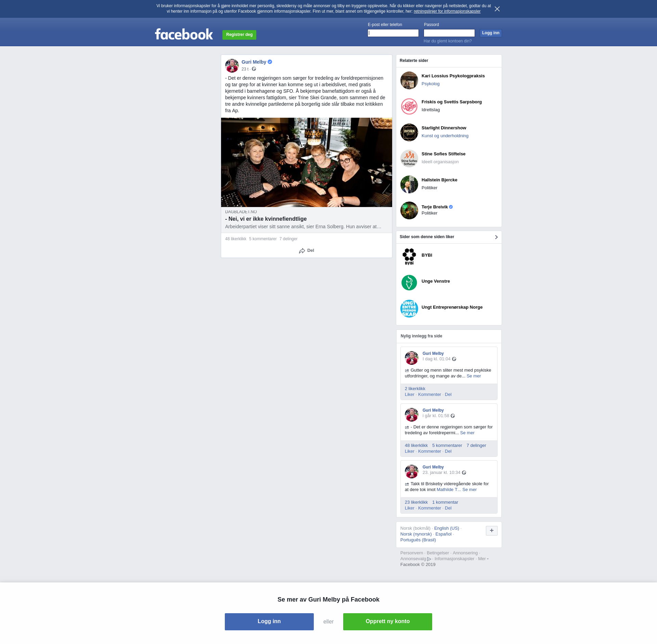View 48 likerklikk on the main post
This screenshot has width=657, height=644.
pyautogui.click(x=236, y=239)
